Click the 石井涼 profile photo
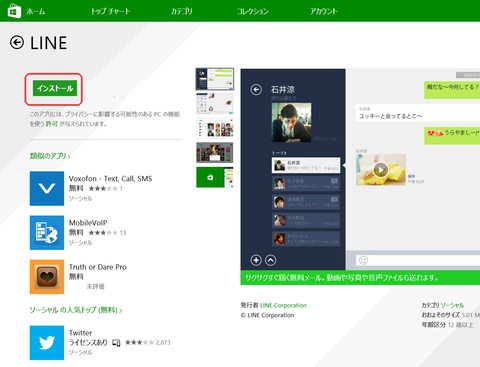480x367 pixels. click(x=291, y=122)
